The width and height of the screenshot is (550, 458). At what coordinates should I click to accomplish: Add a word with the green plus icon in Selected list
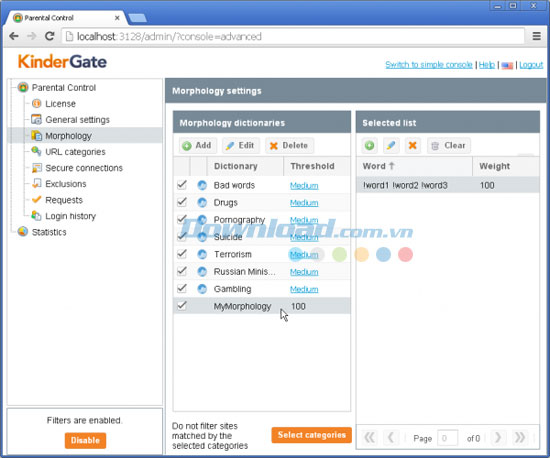tap(369, 145)
